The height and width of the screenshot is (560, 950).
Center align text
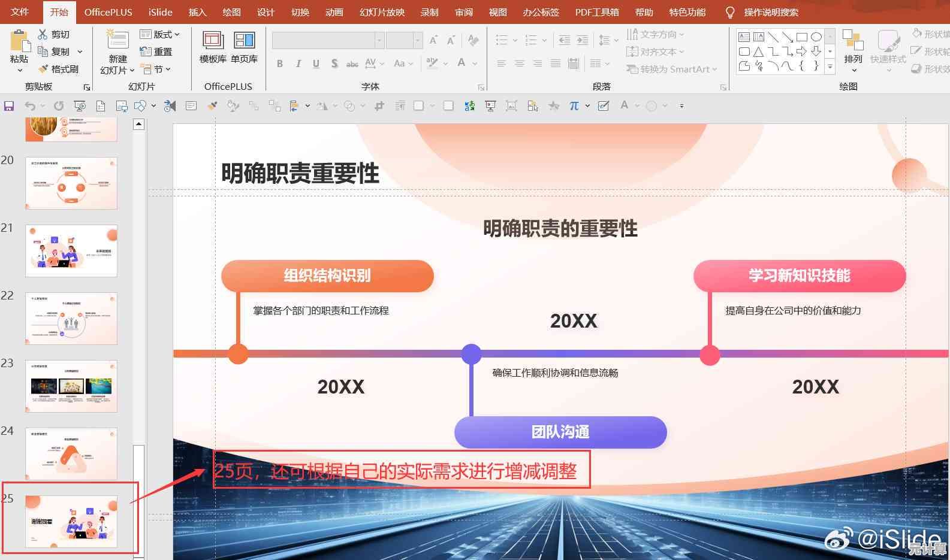click(520, 63)
